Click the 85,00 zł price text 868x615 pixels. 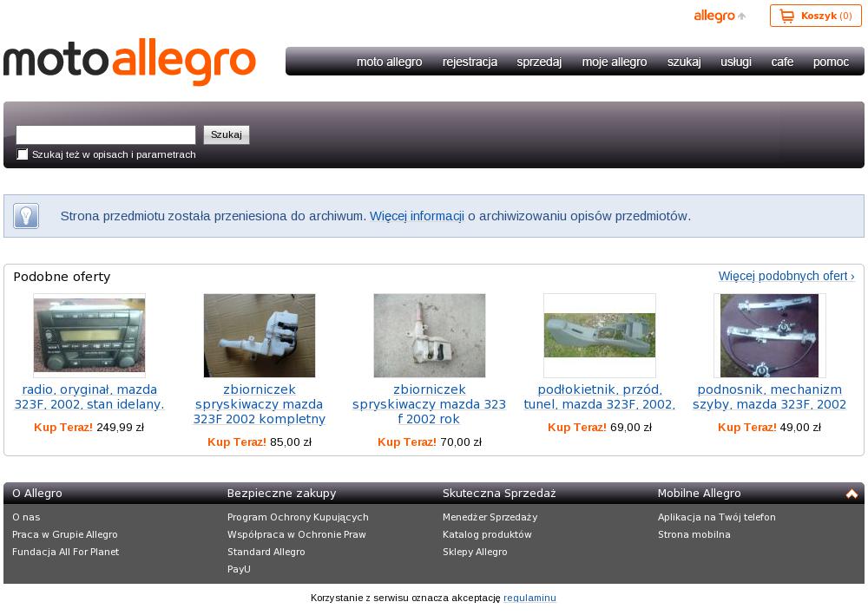[291, 442]
